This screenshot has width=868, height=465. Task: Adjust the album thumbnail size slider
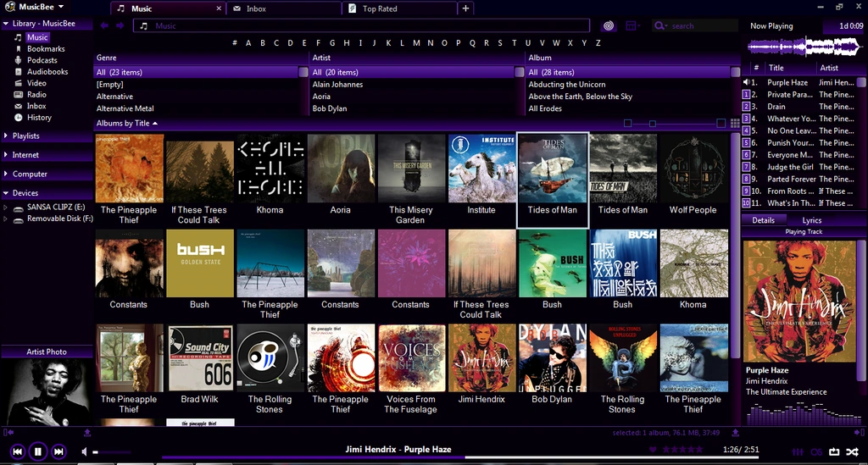(653, 124)
